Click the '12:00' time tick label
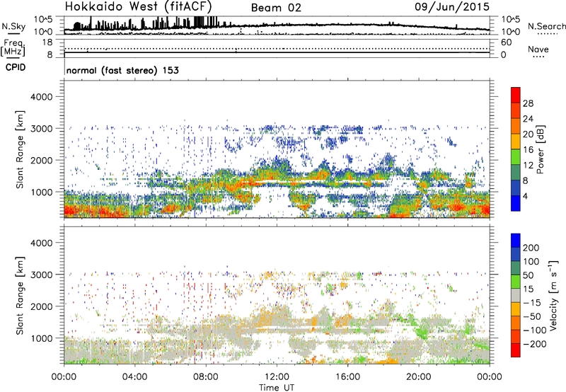Screen dimensions: 566x392 [x=277, y=377]
